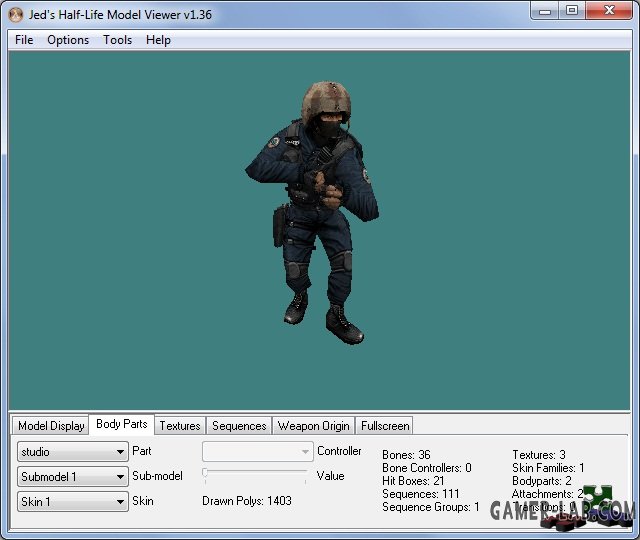Viewport: 640px width, 540px height.
Task: Open the File menu
Action: point(24,40)
